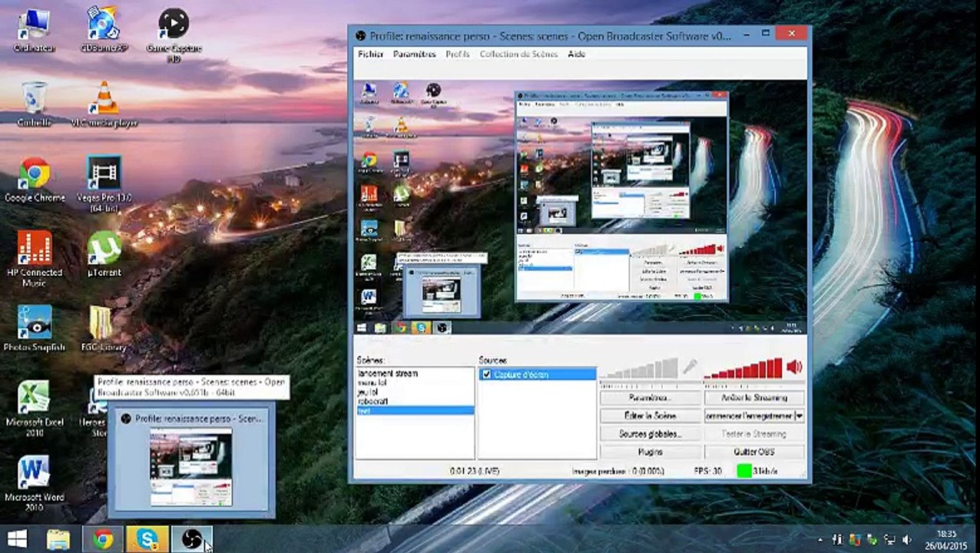Select the 'lancement stream' scene
The width and height of the screenshot is (980, 553).
(416, 373)
